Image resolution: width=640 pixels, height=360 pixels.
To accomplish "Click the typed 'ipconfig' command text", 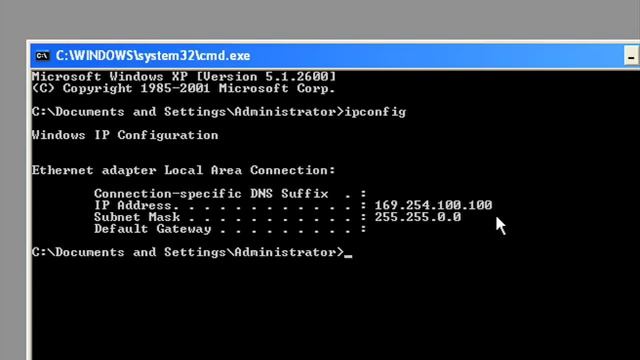I will [x=375, y=112].
